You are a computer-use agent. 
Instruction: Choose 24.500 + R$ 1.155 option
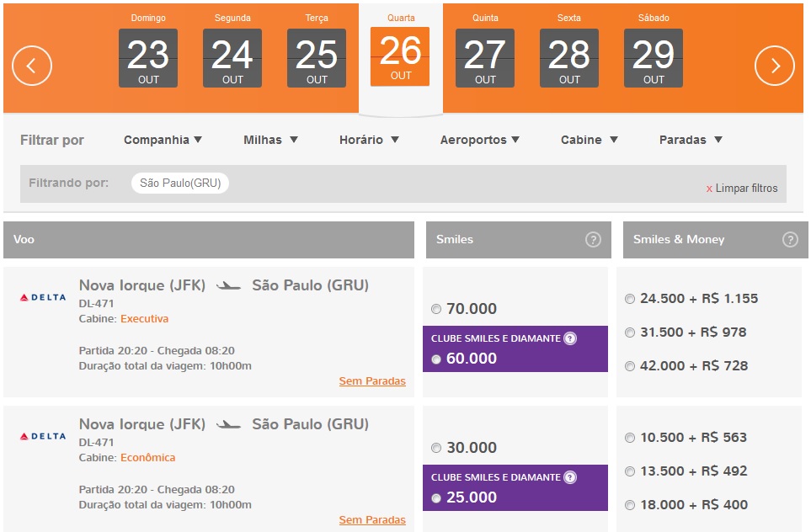tap(629, 299)
